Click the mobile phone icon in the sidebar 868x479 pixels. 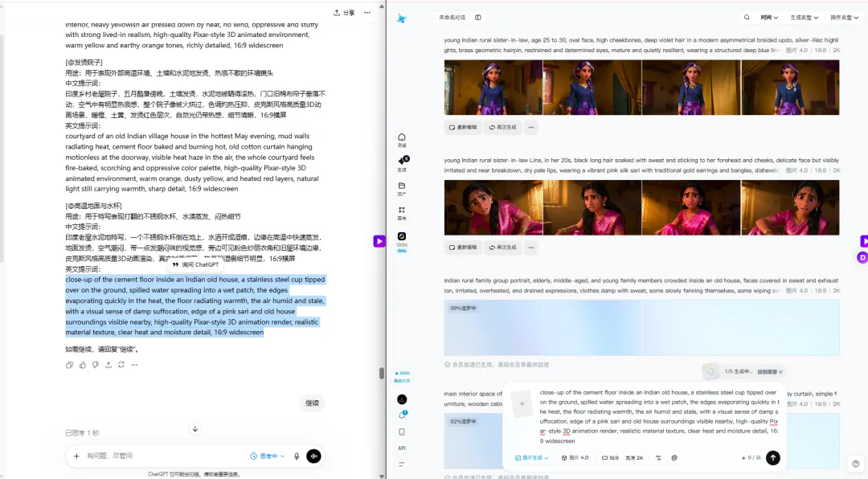pos(402,432)
